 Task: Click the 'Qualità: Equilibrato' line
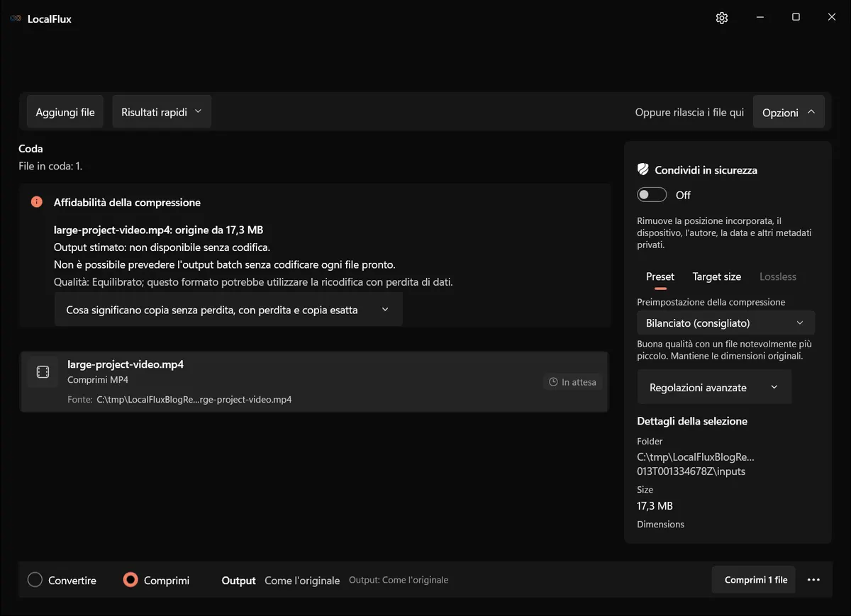(x=253, y=281)
